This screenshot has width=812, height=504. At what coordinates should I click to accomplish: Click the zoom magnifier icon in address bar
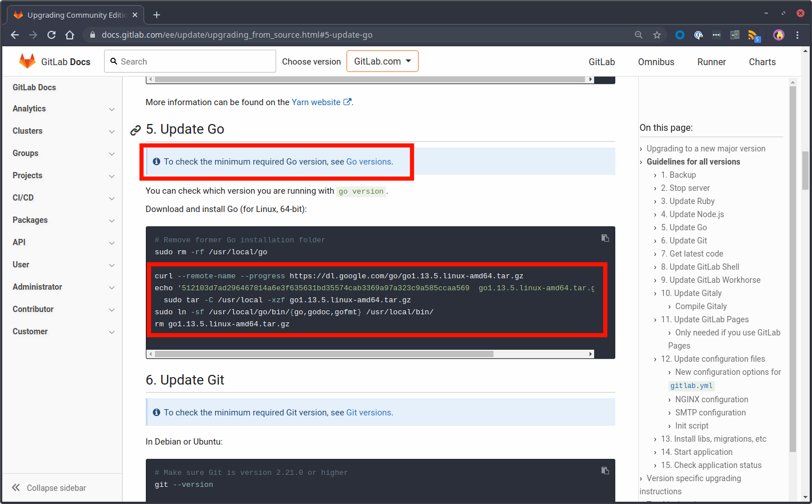(x=639, y=35)
